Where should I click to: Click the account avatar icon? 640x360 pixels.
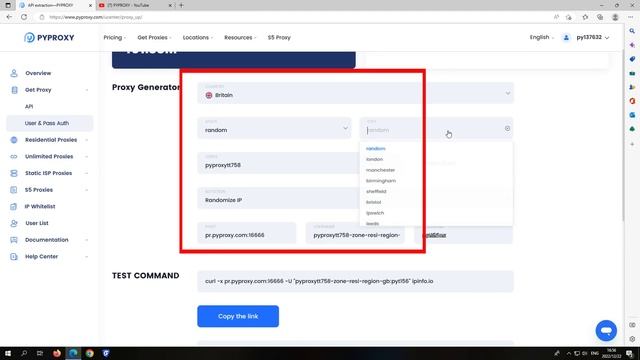pyautogui.click(x=566, y=38)
